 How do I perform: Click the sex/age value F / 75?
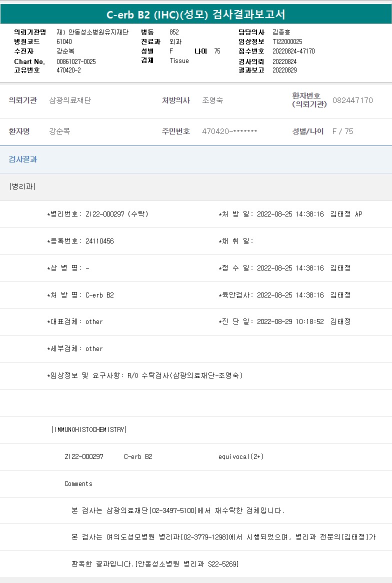click(x=343, y=131)
